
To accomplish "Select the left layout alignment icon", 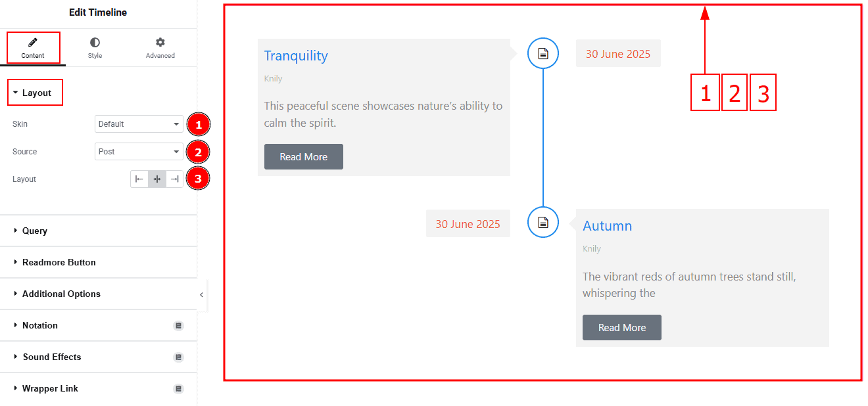I will coord(139,179).
